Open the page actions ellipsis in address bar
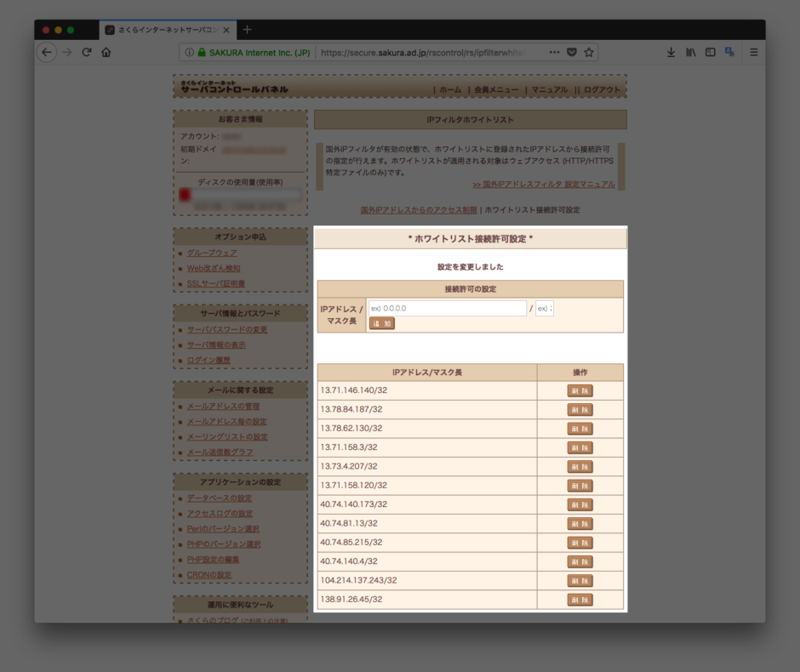 pos(555,51)
